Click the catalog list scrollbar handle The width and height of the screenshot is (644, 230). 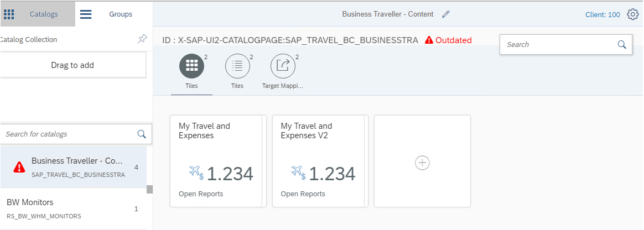[149, 189]
